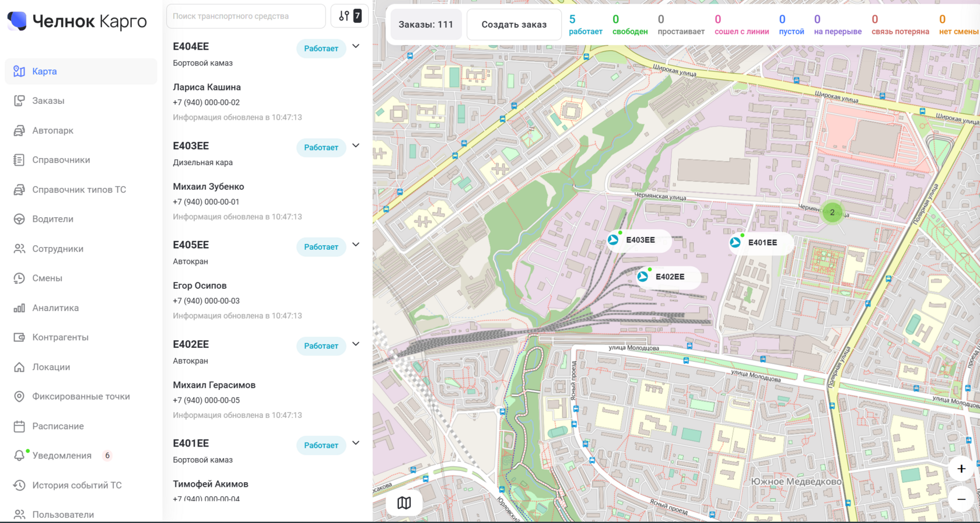Image resolution: width=980 pixels, height=523 pixels.
Task: Filter by 5 работает status counter
Action: click(x=586, y=25)
